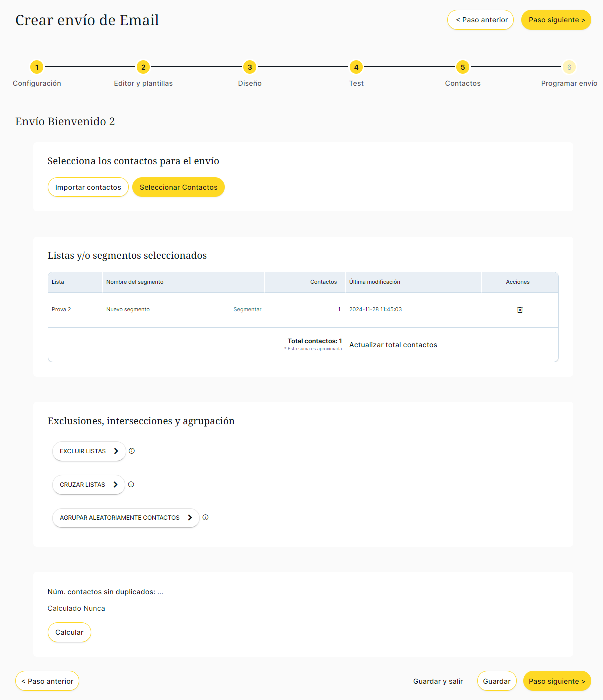Expand the Cruzar Listas option
Image resolution: width=603 pixels, height=700 pixels.
[88, 485]
